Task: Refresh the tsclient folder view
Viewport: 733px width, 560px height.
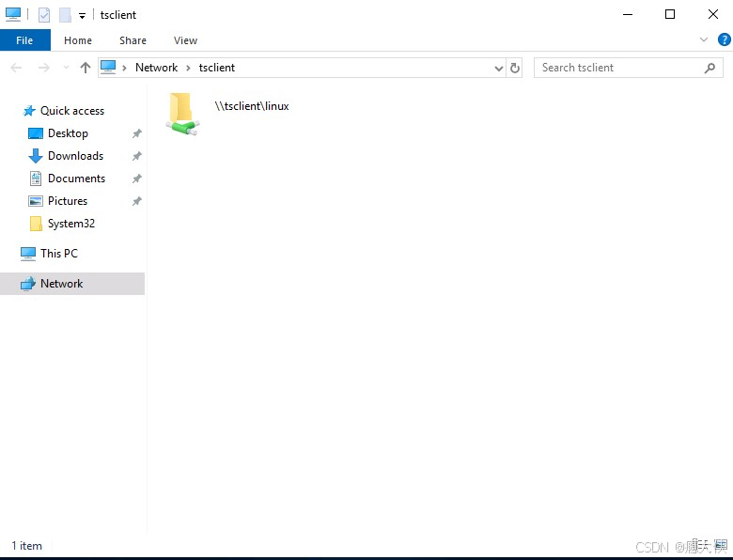Action: point(515,69)
